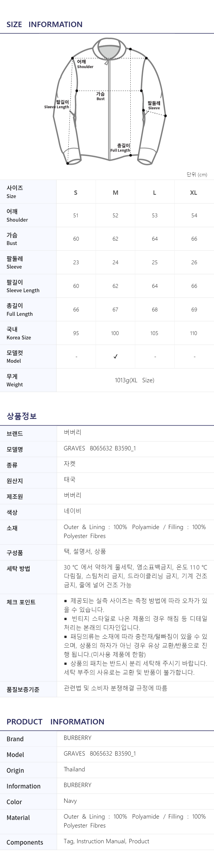Click the jacket size diagram illustration
The width and height of the screenshot is (214, 868).
pyautogui.click(x=109, y=102)
